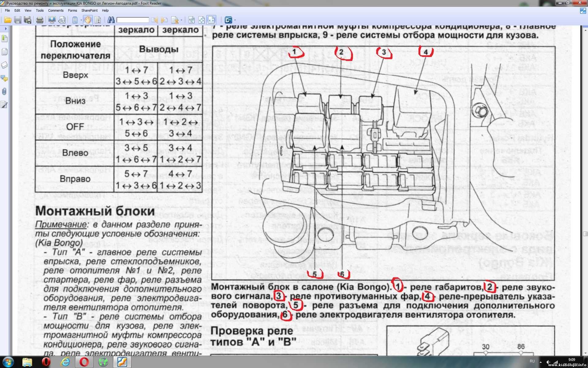
Task: Click Find Previous arrow icon
Action: (155, 20)
